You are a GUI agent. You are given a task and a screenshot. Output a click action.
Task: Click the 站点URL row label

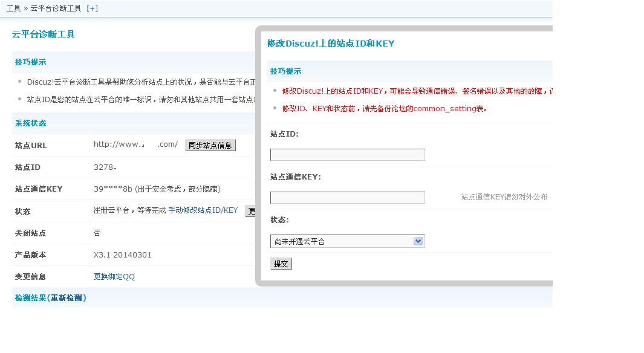coord(31,145)
